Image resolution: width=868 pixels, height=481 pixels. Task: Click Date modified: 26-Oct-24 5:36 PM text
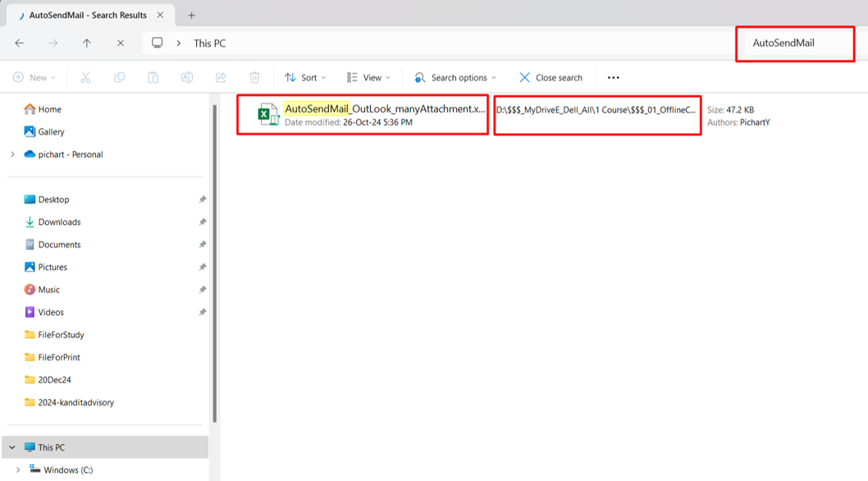coord(348,122)
